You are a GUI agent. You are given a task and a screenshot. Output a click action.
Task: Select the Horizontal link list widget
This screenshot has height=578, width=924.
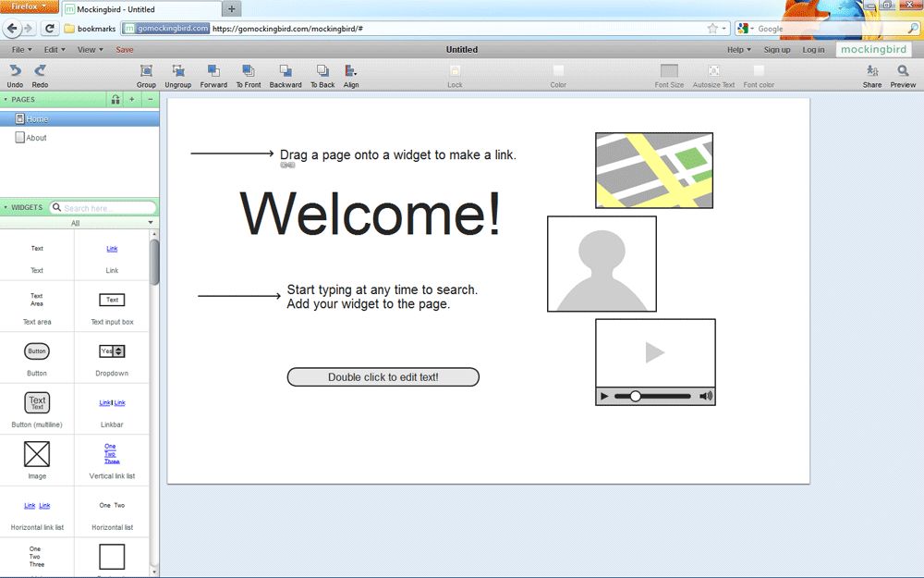pyautogui.click(x=37, y=506)
